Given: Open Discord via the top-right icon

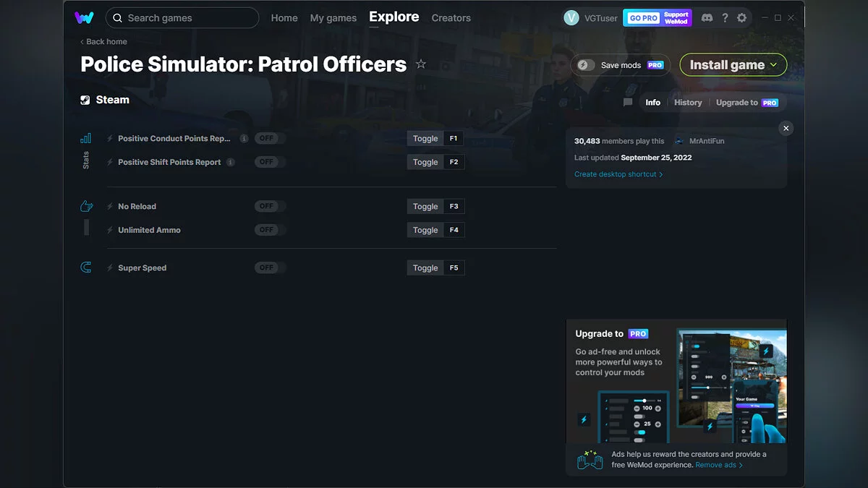Looking at the screenshot, I should [x=707, y=17].
